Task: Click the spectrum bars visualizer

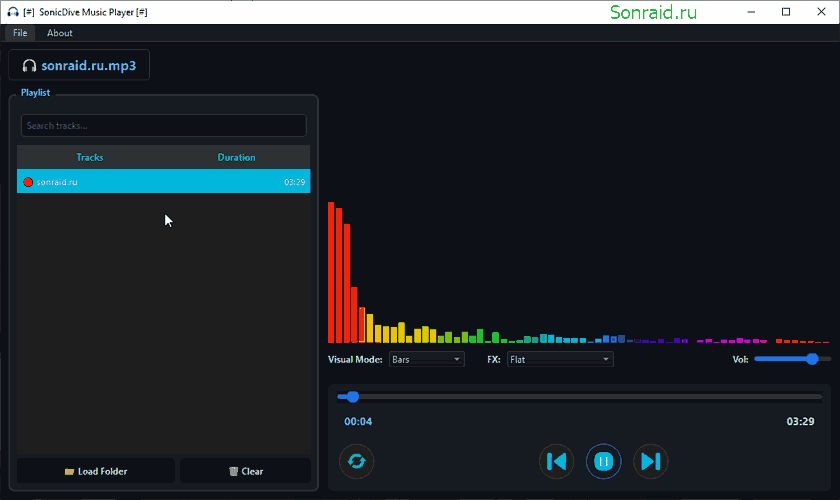Action: 579,272
